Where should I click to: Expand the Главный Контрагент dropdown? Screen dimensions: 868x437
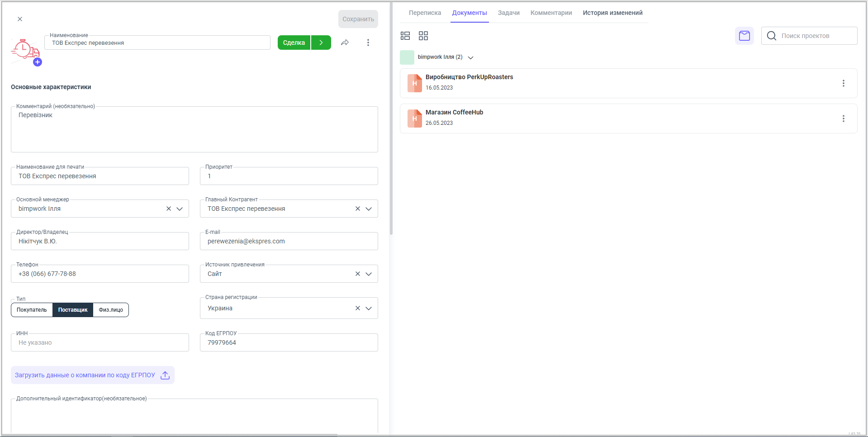[369, 209]
